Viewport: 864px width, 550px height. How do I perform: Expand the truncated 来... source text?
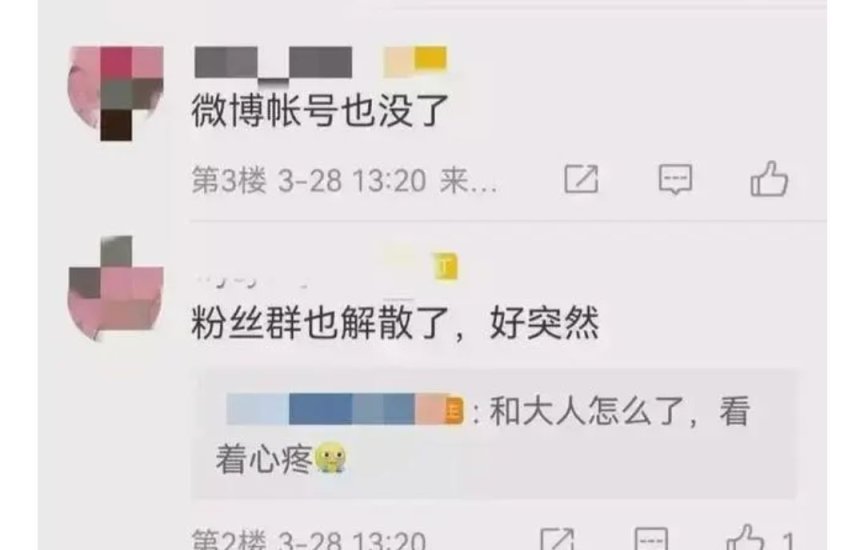tap(468, 180)
